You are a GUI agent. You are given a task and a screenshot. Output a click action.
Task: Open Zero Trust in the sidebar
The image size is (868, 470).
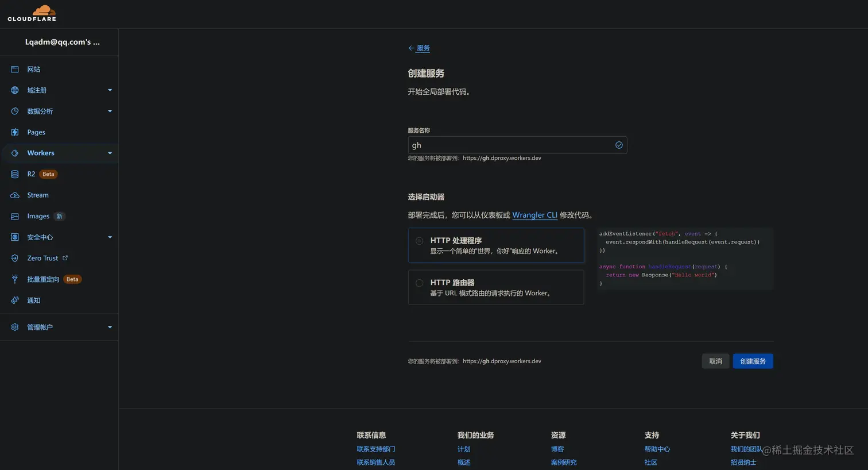pyautogui.click(x=42, y=258)
